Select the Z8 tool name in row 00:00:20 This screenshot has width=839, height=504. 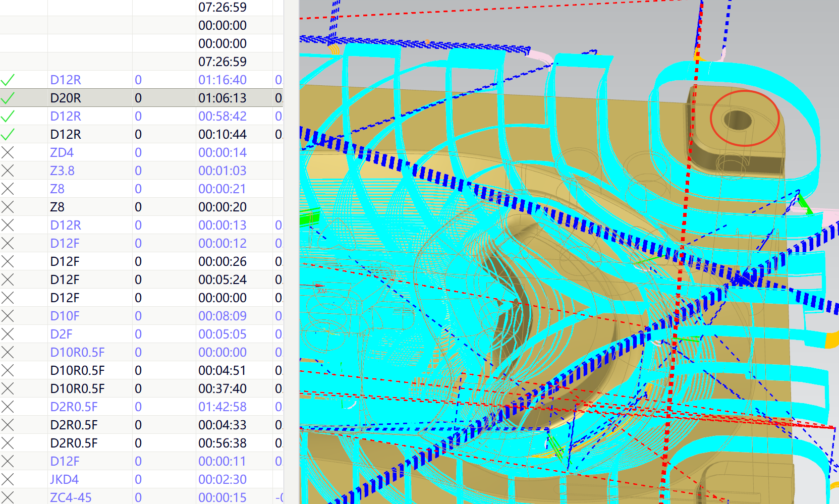click(58, 207)
